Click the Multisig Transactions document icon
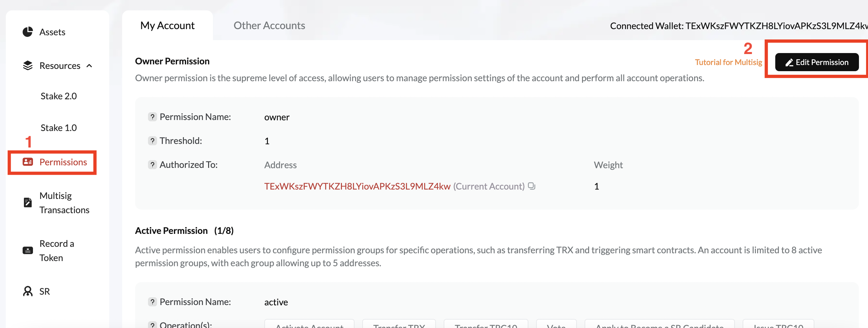Image resolution: width=868 pixels, height=328 pixels. tap(28, 202)
